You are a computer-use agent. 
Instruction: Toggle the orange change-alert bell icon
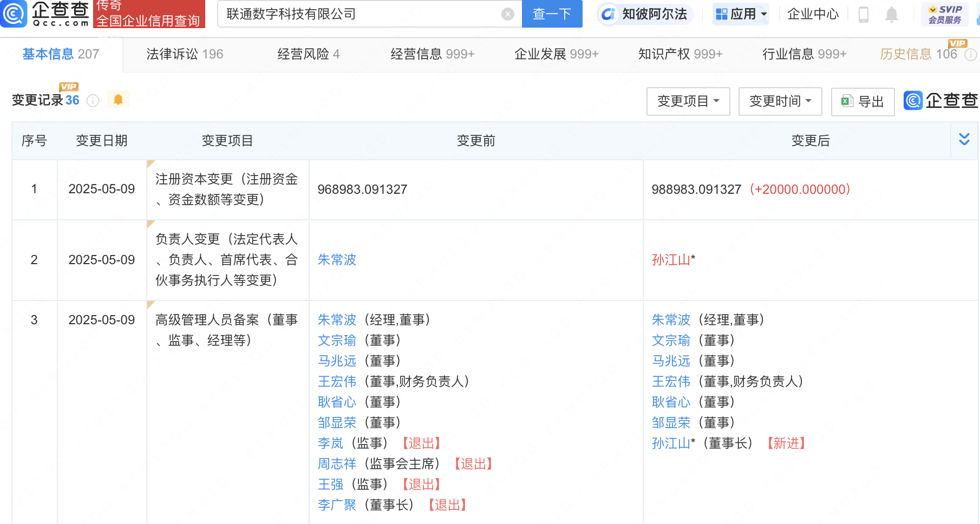(x=118, y=100)
